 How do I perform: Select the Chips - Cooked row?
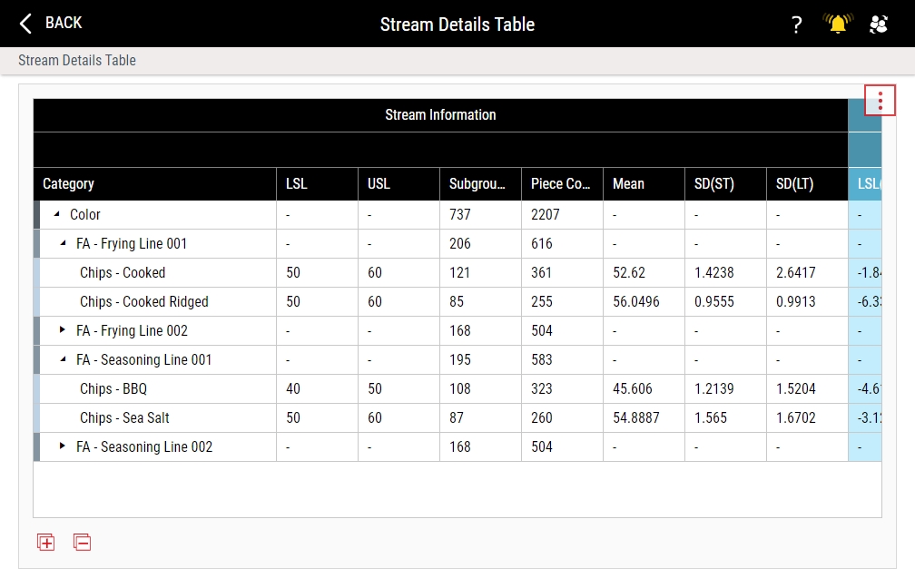pyautogui.click(x=457, y=272)
